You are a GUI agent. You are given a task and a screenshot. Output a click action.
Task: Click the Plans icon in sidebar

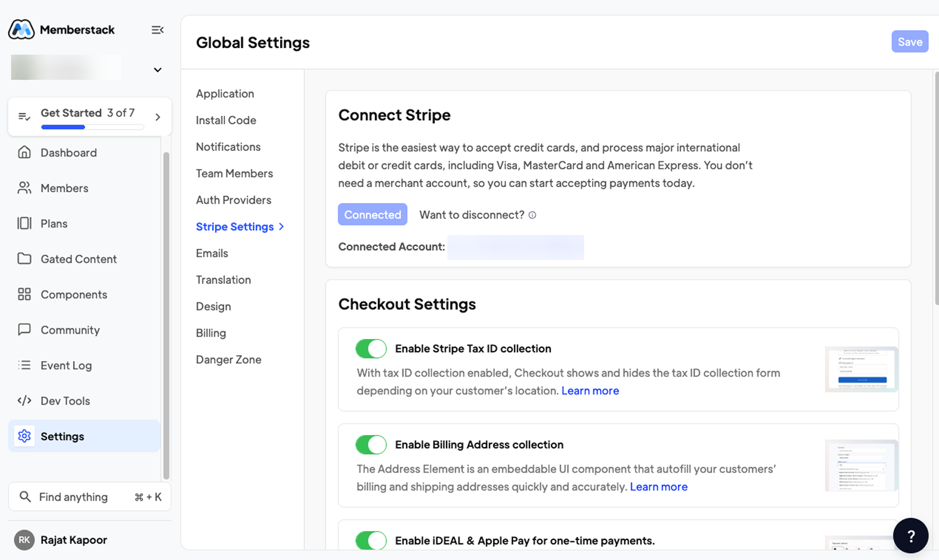[x=24, y=223]
